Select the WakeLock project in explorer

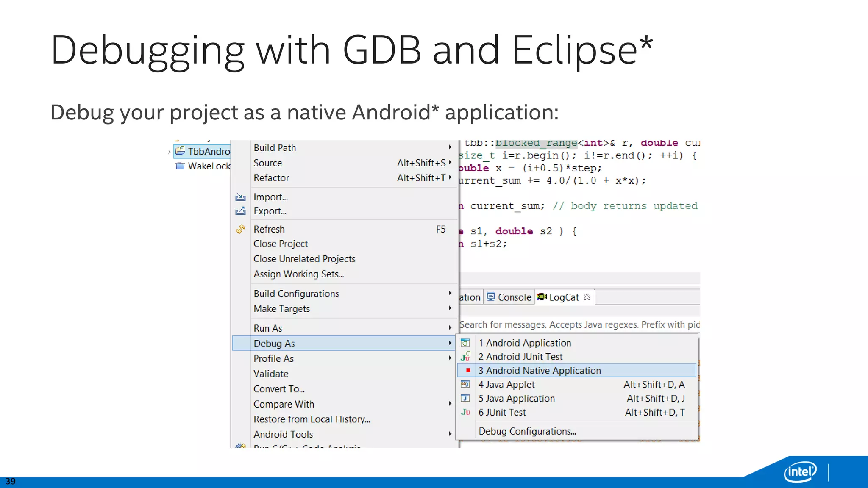pyautogui.click(x=203, y=166)
